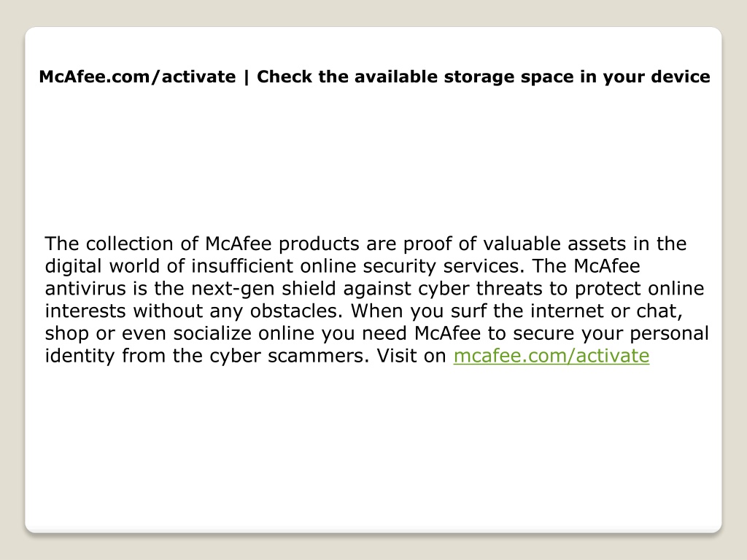
Task: Click the words "Visit on" before the link
Action: [411, 356]
